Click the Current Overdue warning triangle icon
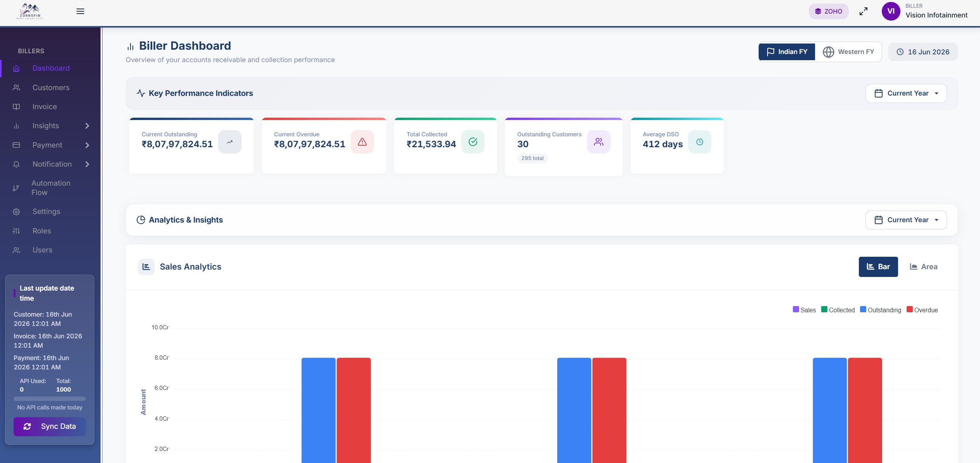The height and width of the screenshot is (463, 980). (x=362, y=142)
